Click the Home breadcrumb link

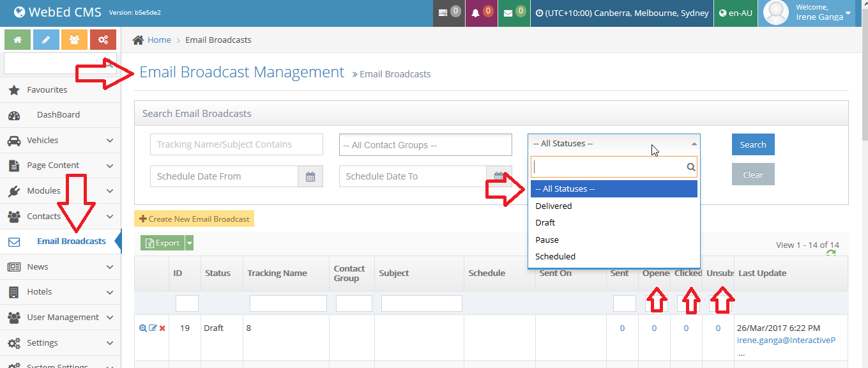pos(159,40)
